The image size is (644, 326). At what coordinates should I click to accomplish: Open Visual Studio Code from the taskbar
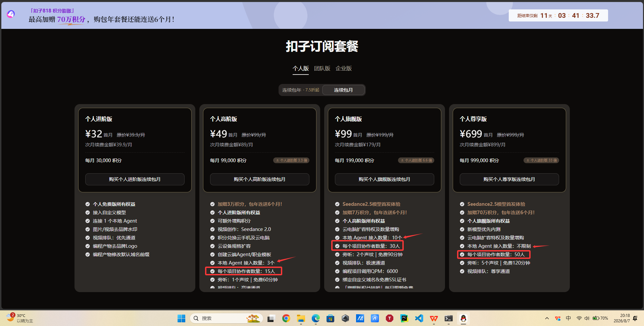click(419, 318)
